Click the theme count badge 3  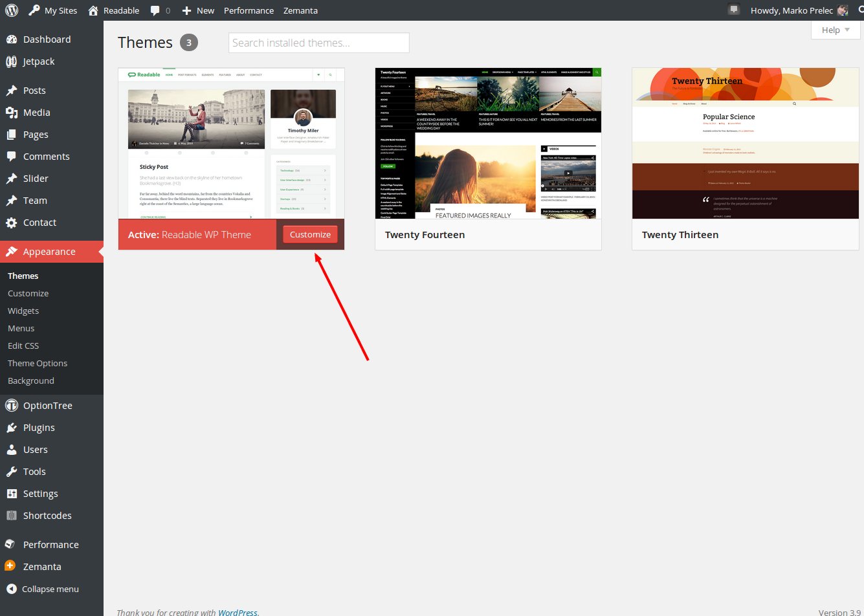[x=189, y=43]
